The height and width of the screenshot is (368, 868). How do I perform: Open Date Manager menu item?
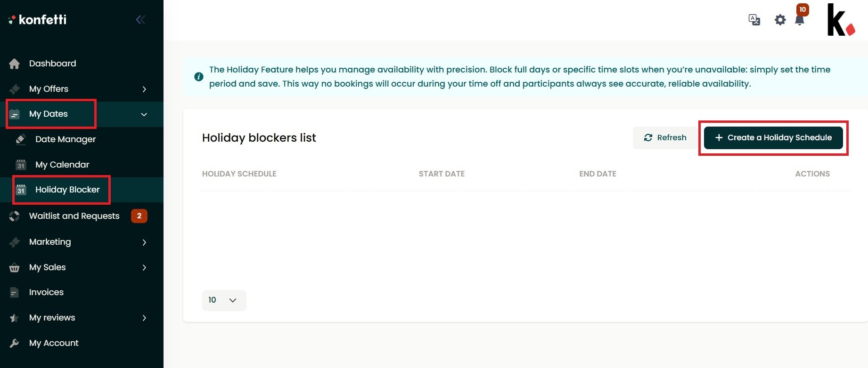pos(66,139)
